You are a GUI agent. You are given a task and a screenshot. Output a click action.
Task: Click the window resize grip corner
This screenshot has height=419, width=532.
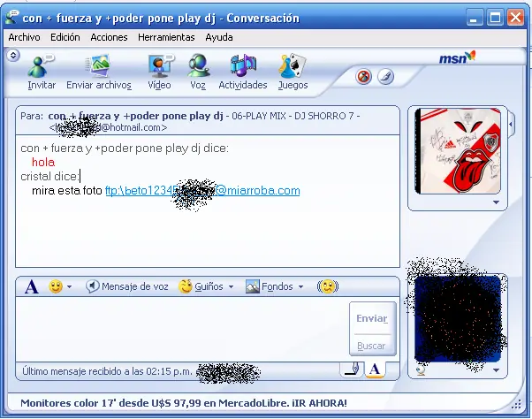pos(516,404)
